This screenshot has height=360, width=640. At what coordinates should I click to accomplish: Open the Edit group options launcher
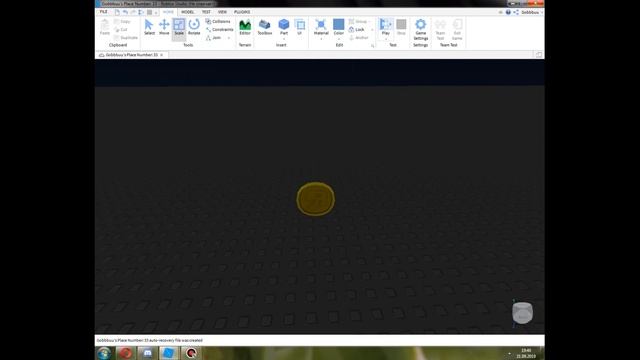coord(372,46)
